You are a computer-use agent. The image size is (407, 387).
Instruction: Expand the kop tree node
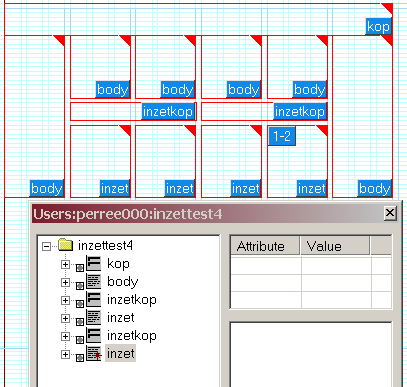pos(65,265)
